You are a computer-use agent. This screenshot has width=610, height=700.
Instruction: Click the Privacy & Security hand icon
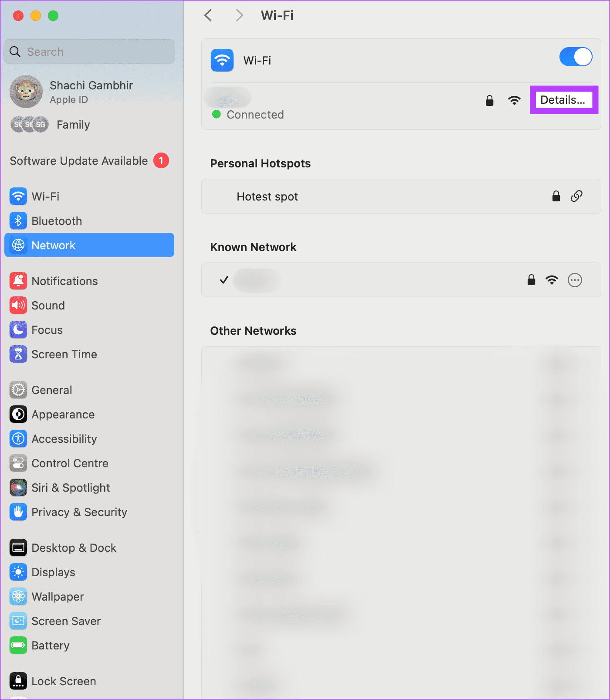[x=18, y=512]
